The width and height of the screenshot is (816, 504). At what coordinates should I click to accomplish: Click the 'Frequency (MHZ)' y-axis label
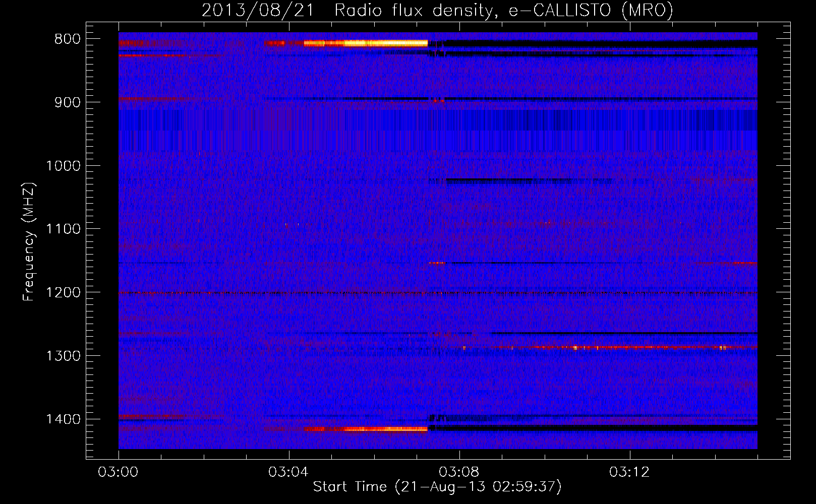coord(29,241)
